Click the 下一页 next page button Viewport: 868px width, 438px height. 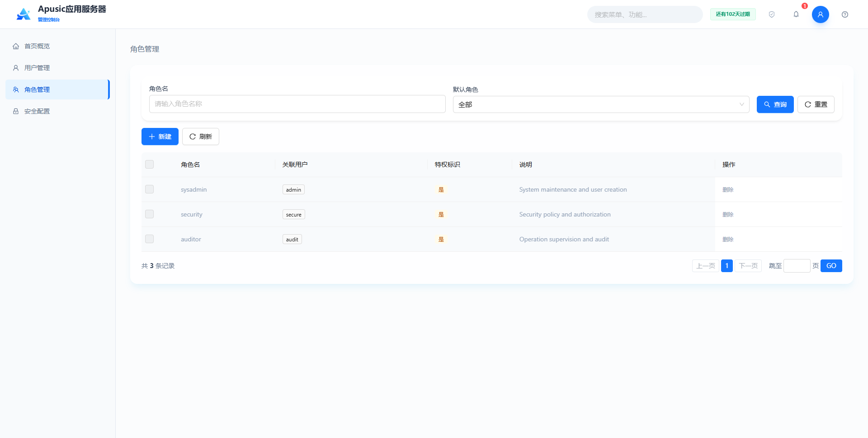pos(748,266)
